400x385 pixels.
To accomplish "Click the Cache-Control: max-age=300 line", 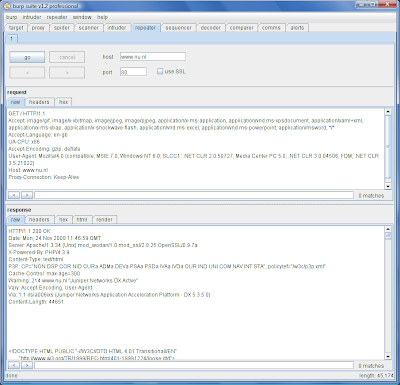I will pos(44,274).
